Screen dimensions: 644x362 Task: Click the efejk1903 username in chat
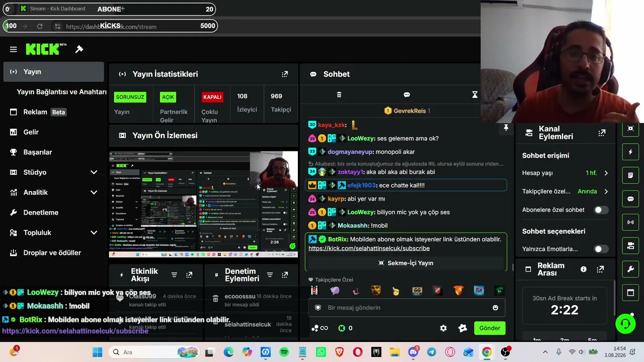click(361, 185)
